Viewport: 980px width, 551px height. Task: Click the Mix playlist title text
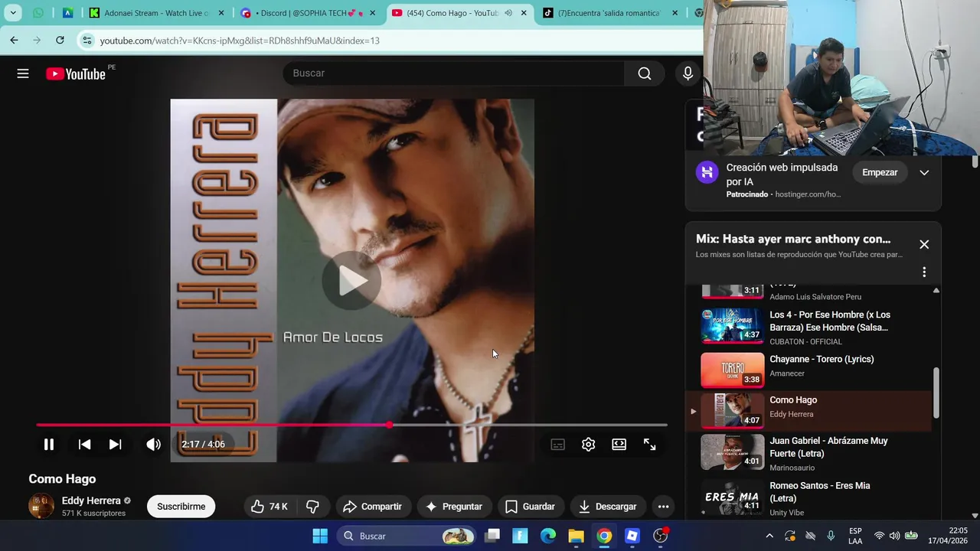click(x=793, y=239)
